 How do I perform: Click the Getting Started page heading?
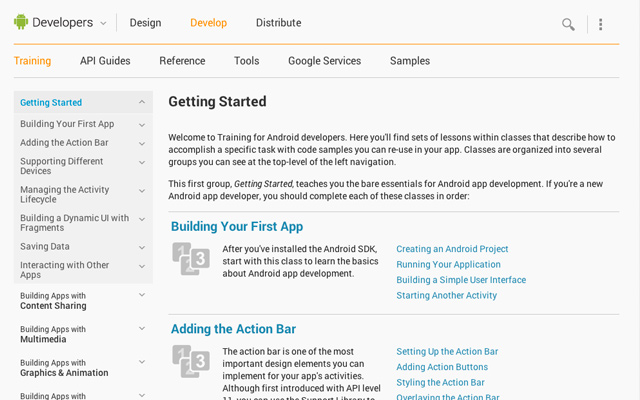(x=217, y=101)
